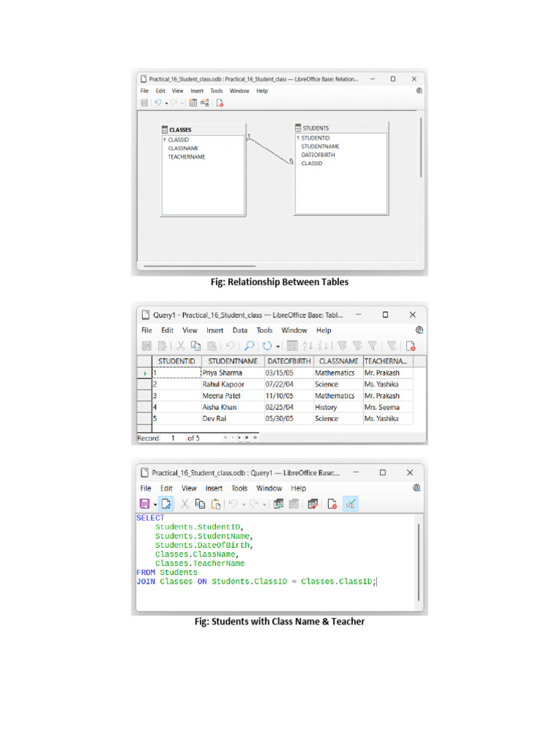Open undo dropdown arrow in Relation Design toolbar
This screenshot has width=560, height=747.
(x=166, y=104)
